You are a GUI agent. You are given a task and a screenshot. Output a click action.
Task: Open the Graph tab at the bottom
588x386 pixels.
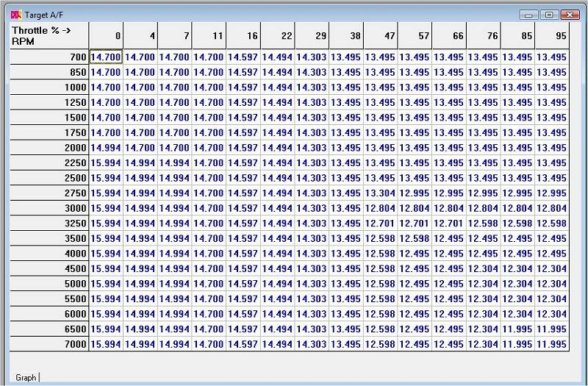pos(26,377)
